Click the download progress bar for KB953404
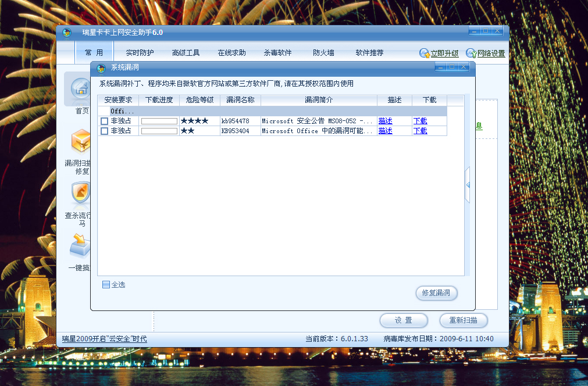 click(x=159, y=131)
